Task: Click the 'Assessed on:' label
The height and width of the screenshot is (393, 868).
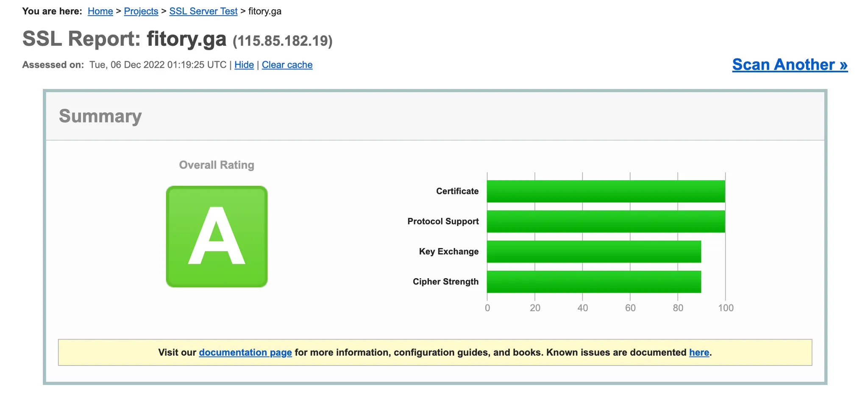Action: [x=53, y=65]
